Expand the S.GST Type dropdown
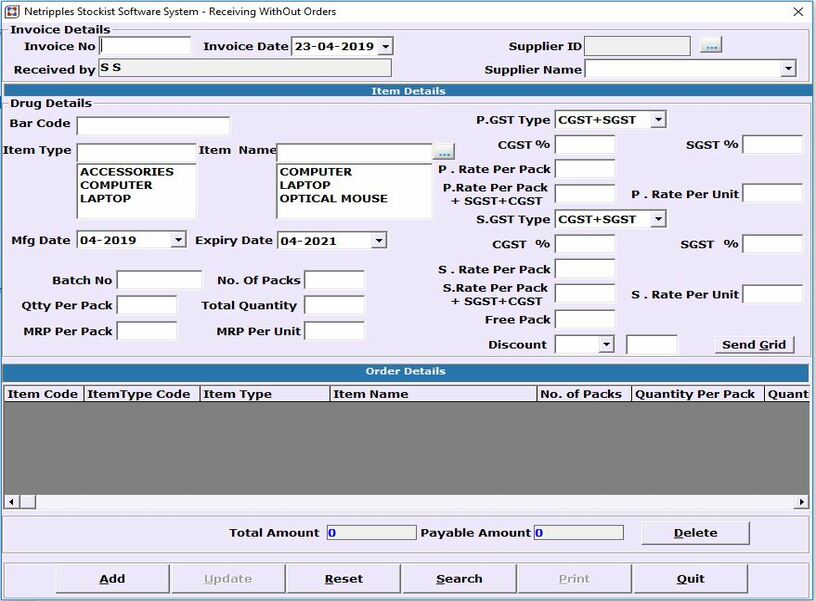This screenshot has width=816, height=601. click(x=658, y=219)
